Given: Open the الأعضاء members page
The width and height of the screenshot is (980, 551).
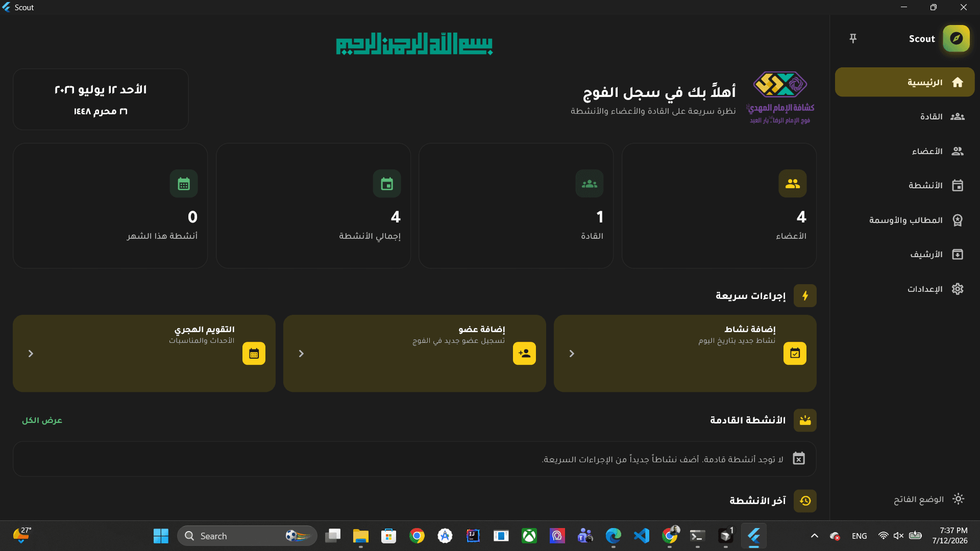Looking at the screenshot, I should 904,152.
